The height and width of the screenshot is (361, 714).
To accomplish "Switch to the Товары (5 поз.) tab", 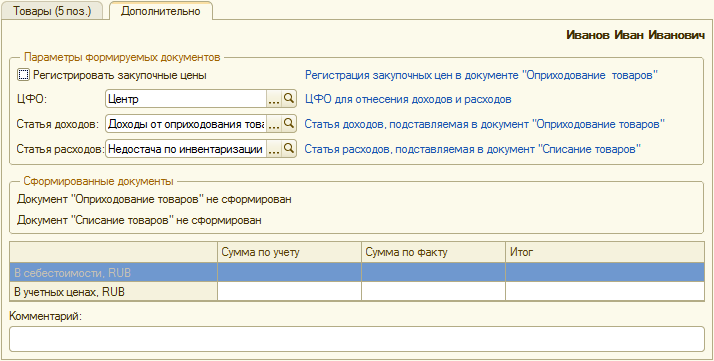I will pyautogui.click(x=52, y=11).
